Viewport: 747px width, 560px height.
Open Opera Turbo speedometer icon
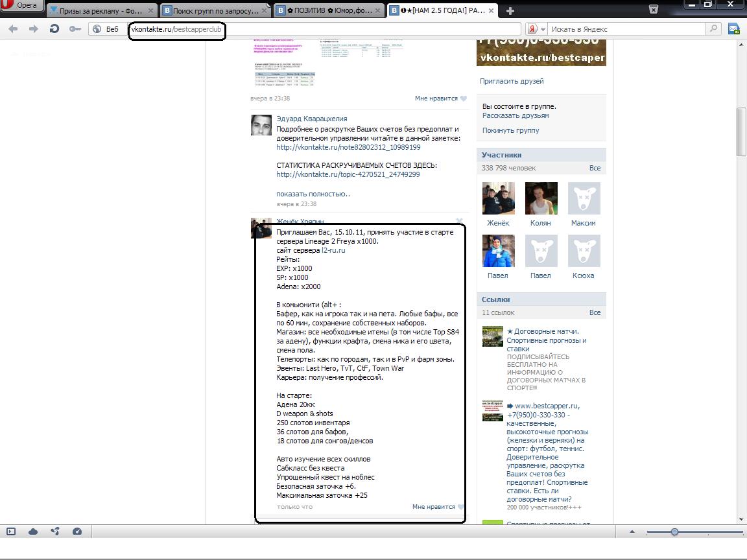point(77,531)
